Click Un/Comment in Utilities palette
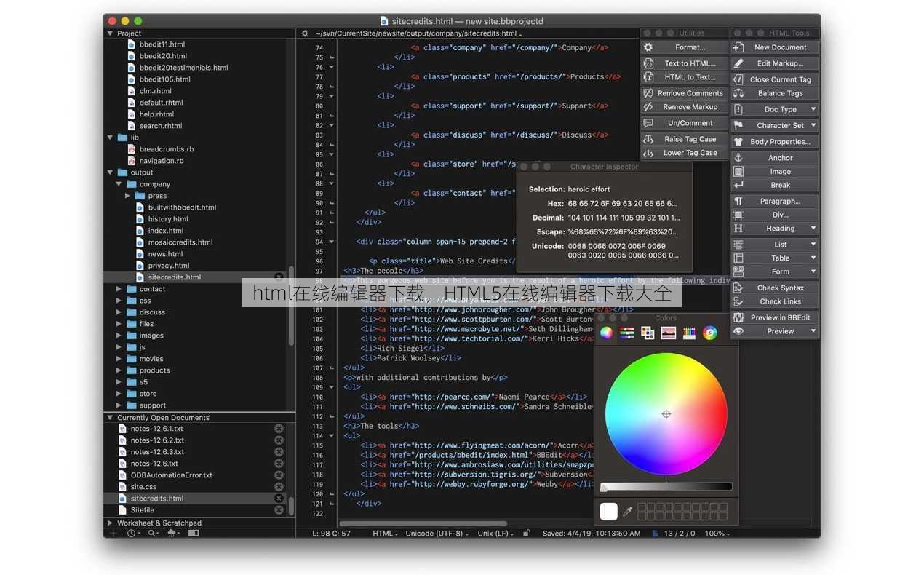The height and width of the screenshot is (575, 924). [684, 123]
